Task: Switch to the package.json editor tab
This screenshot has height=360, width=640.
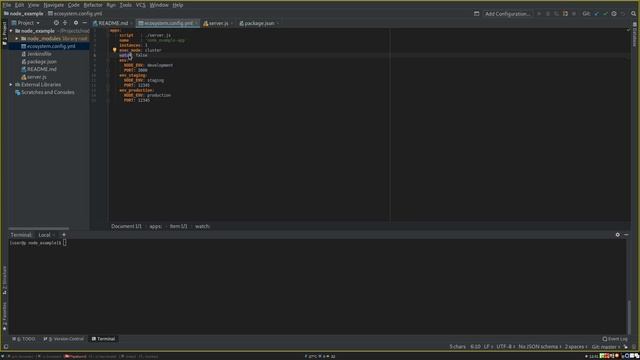Action: [259, 23]
